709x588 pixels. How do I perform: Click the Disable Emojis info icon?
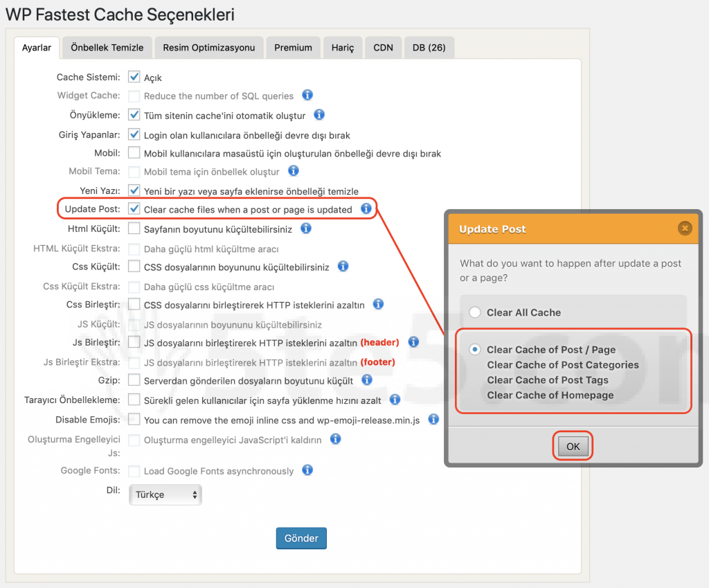[433, 418]
